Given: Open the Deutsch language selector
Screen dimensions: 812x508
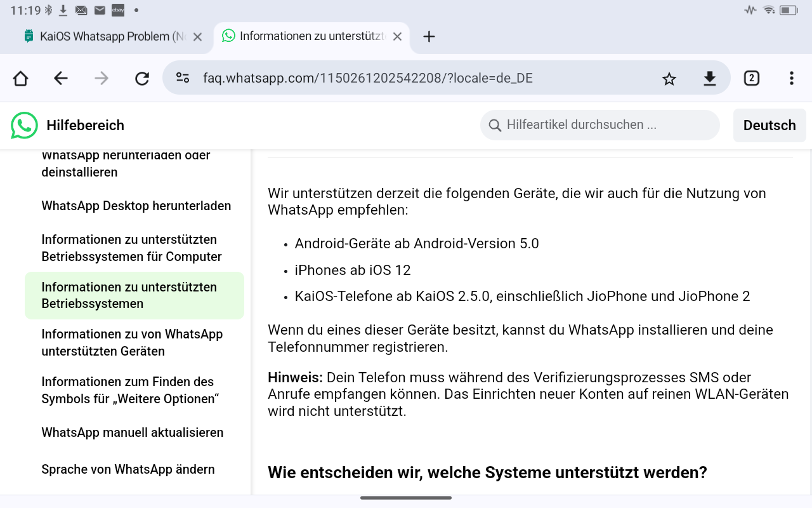Looking at the screenshot, I should (769, 126).
